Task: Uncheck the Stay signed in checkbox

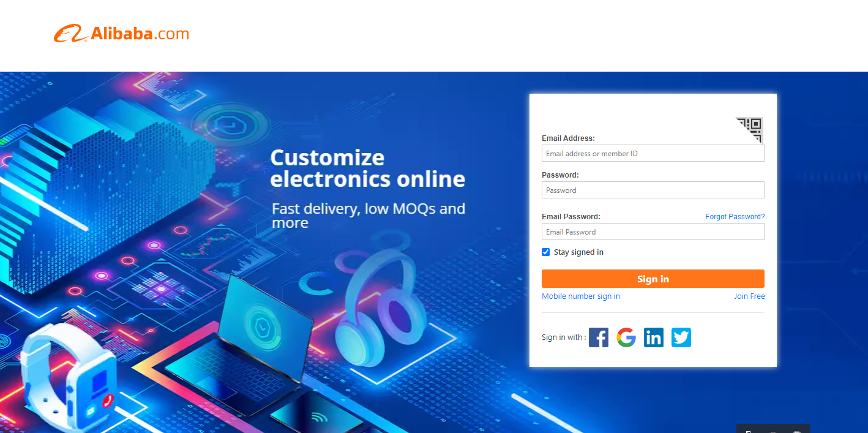Action: point(546,252)
